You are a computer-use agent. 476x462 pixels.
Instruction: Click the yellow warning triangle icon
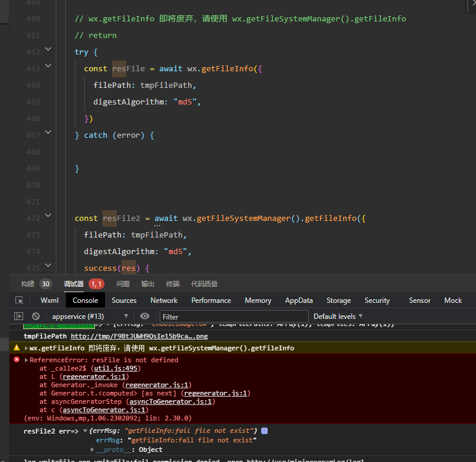(17, 347)
